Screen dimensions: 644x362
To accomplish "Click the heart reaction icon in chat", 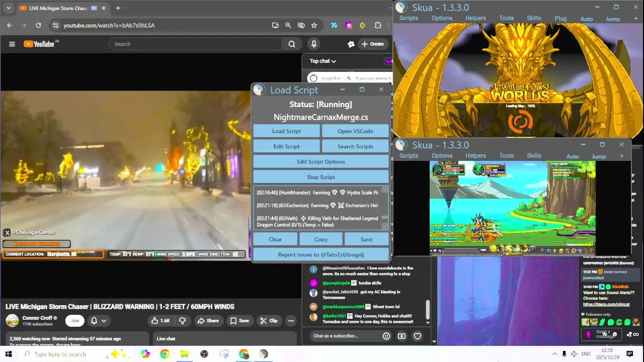I will pyautogui.click(x=417, y=336).
